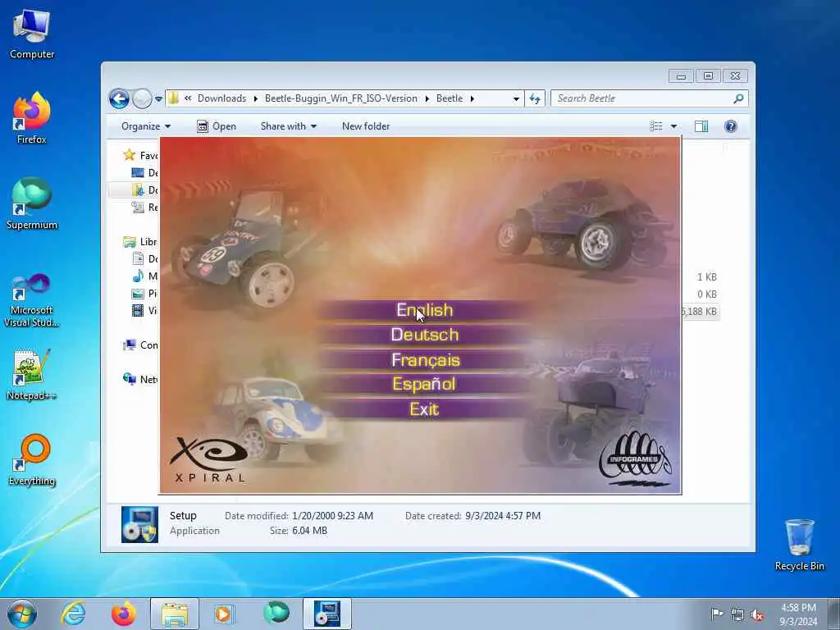
Task: Open the view options dropdown arrow
Action: [674, 126]
